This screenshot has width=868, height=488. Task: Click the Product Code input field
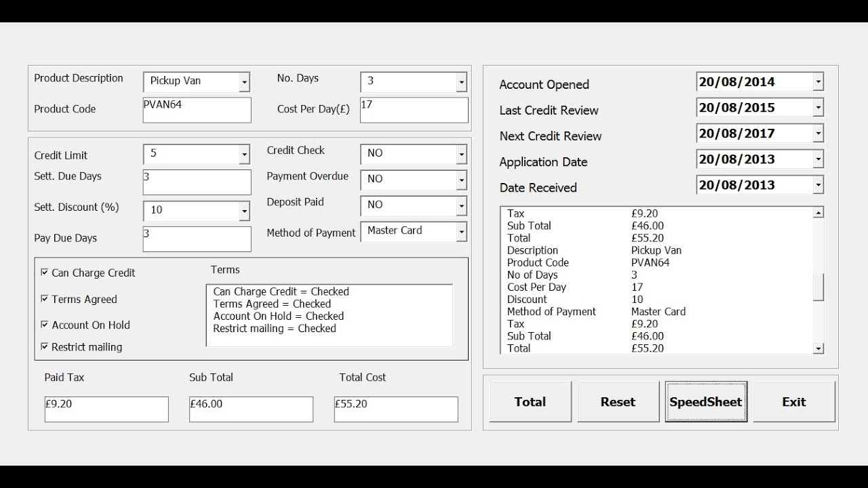197,110
